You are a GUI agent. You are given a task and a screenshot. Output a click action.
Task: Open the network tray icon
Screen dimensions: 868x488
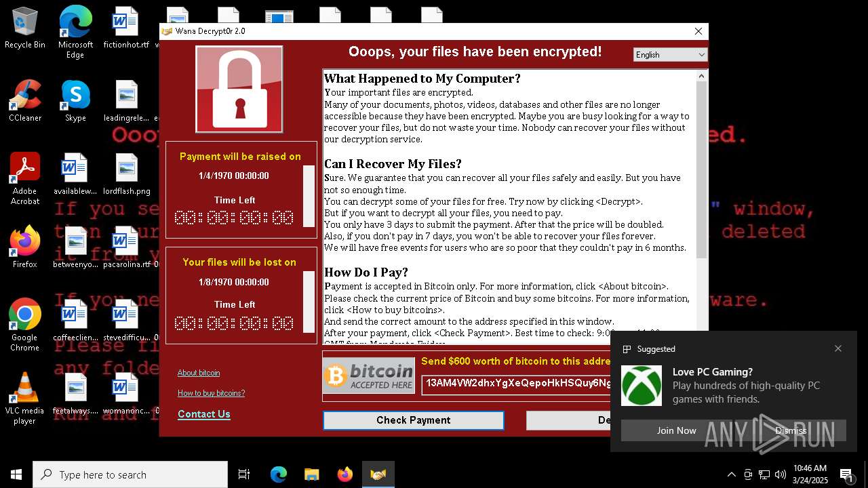[x=764, y=474]
